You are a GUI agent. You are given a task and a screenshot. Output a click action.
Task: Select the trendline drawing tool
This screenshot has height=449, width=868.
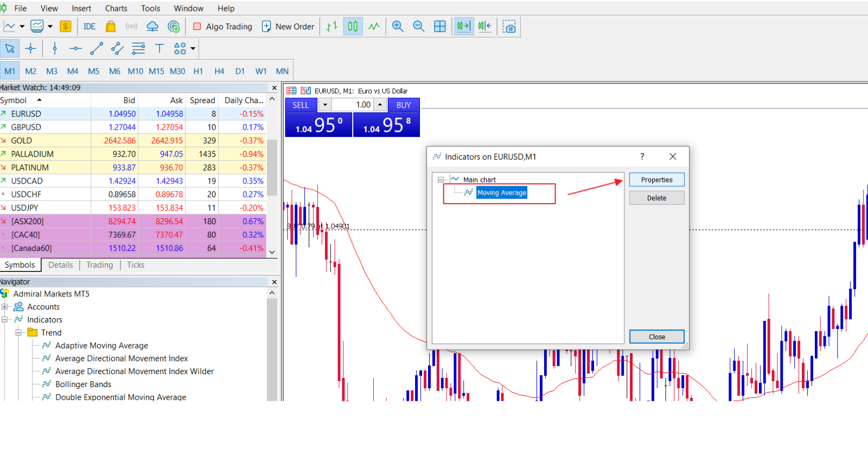click(97, 48)
